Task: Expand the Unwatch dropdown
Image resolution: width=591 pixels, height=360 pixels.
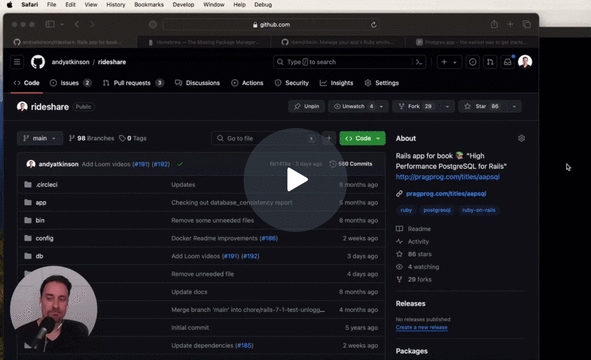Action: (381, 107)
